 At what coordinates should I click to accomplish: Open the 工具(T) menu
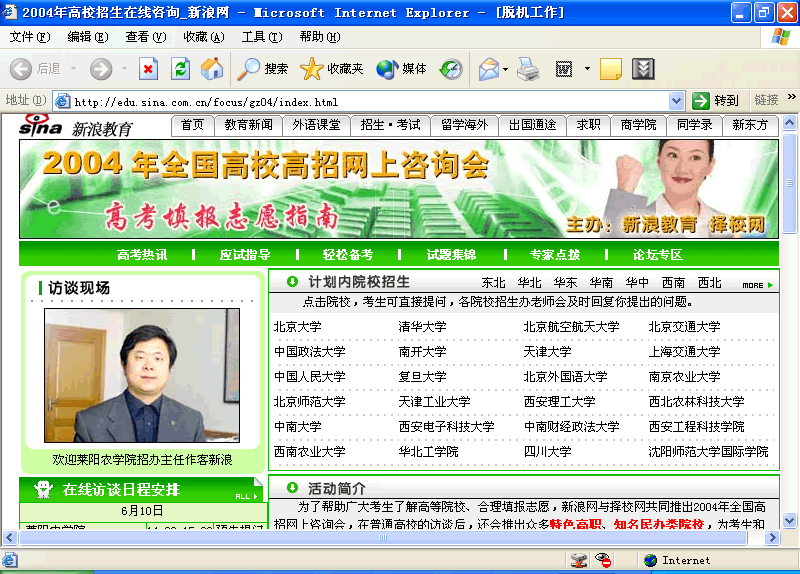pos(262,37)
